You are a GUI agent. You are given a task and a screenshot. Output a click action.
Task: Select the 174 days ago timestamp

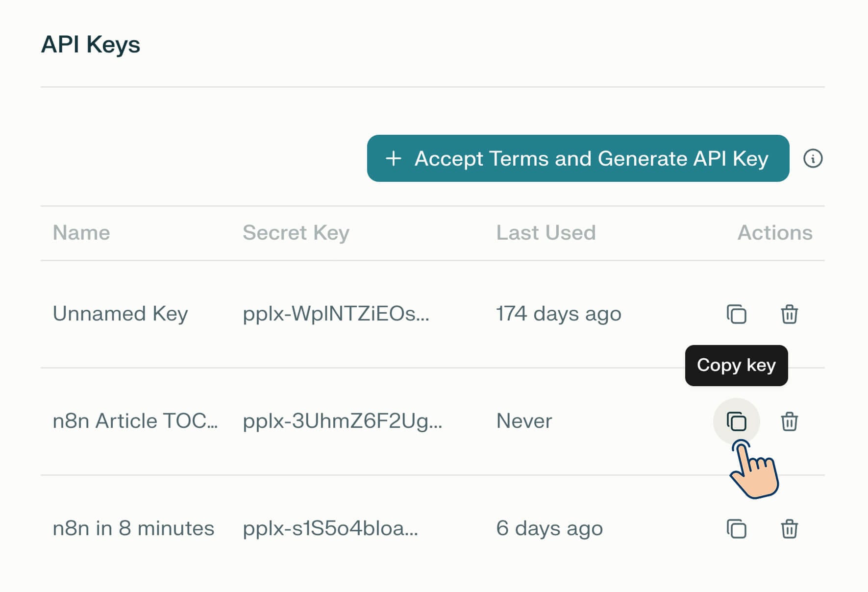(x=558, y=314)
